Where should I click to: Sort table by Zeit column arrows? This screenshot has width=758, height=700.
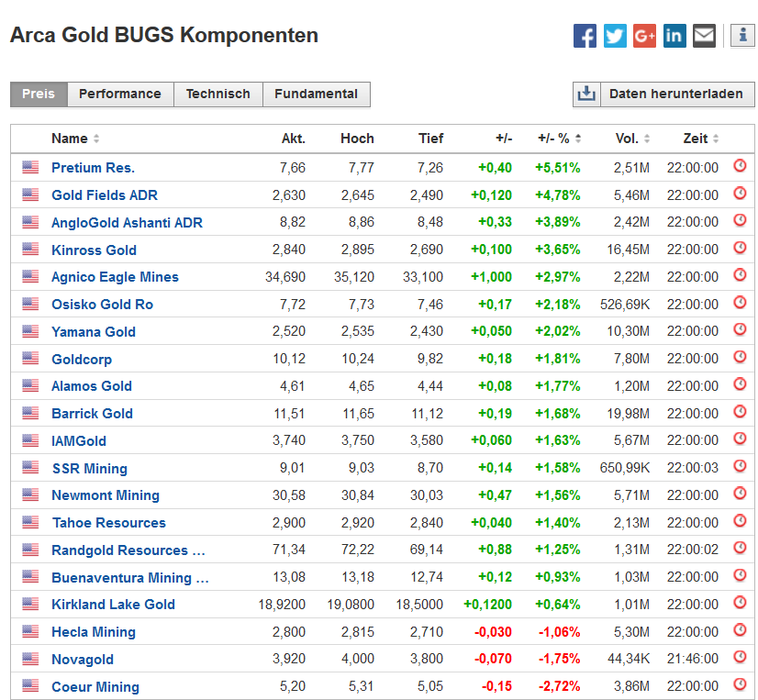(716, 139)
